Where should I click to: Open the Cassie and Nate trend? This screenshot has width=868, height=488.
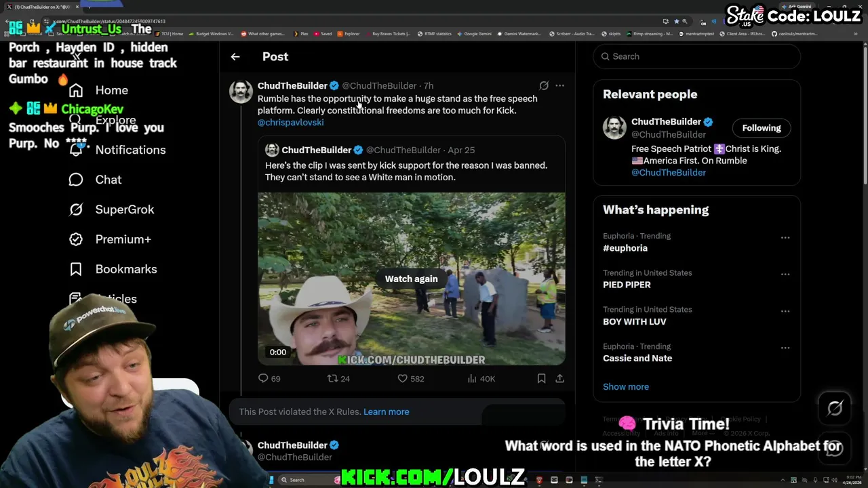coord(637,358)
